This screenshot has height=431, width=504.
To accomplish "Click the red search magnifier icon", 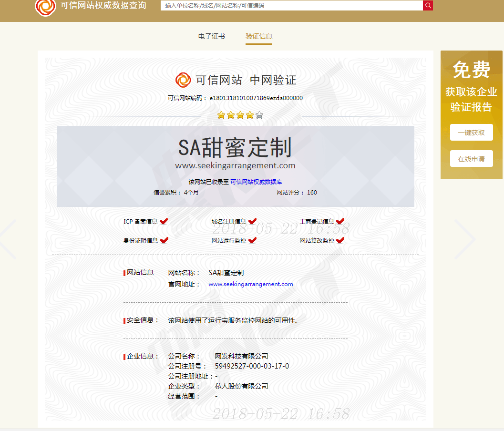I will point(428,5).
